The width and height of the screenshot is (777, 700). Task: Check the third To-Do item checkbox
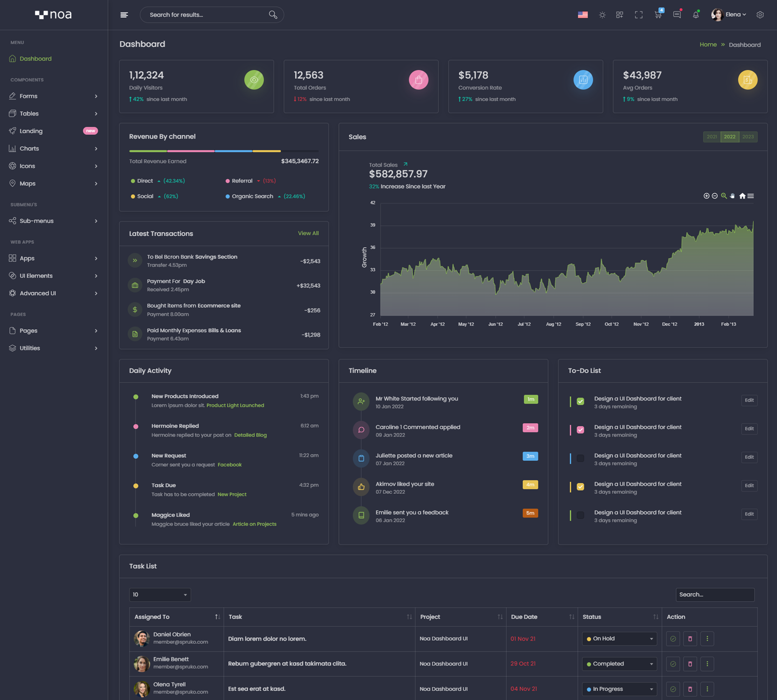pyautogui.click(x=581, y=458)
